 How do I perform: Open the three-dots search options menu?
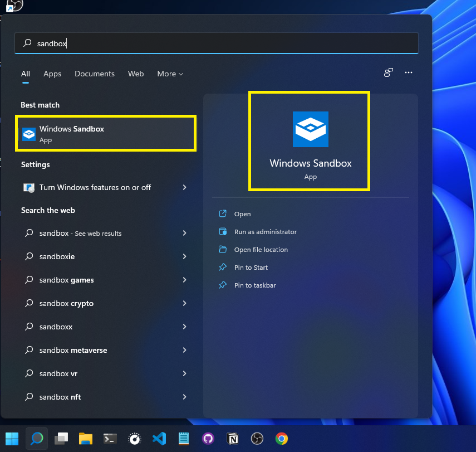point(408,72)
